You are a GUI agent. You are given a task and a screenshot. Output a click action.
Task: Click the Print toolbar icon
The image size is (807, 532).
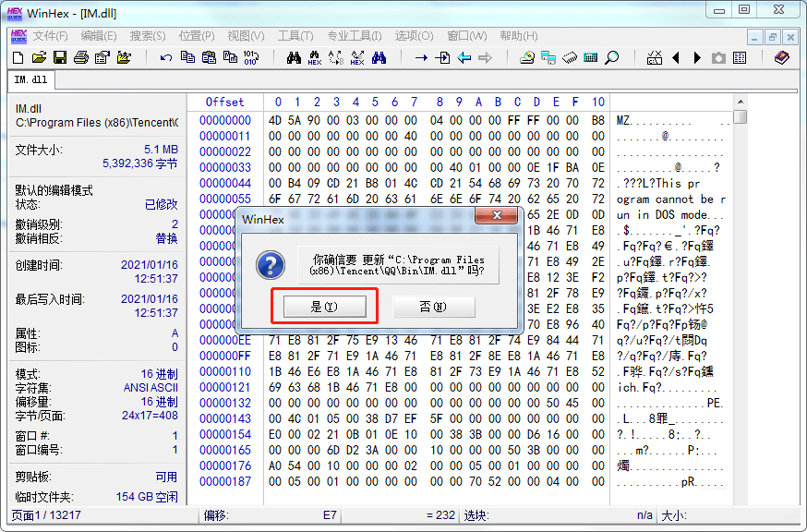(x=81, y=57)
